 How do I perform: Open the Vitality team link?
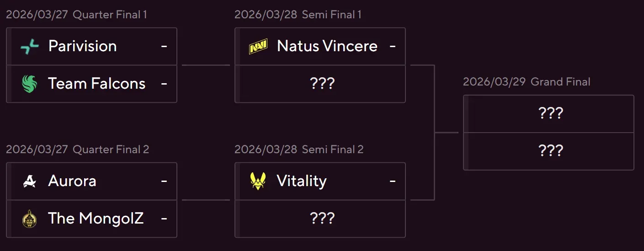click(302, 181)
